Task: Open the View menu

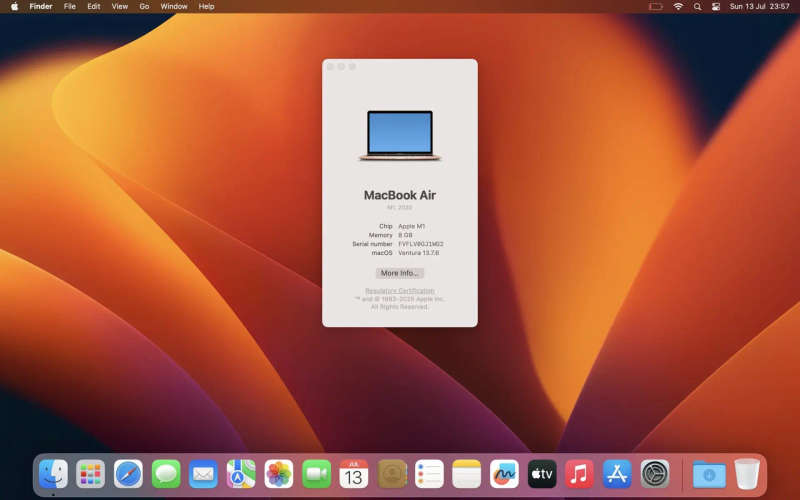Action: [120, 7]
